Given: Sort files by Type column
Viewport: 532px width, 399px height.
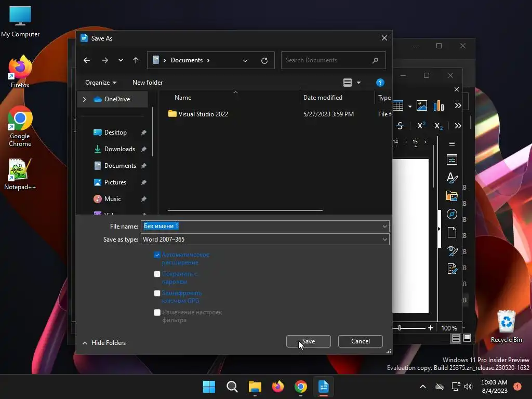Looking at the screenshot, I should pos(384,98).
